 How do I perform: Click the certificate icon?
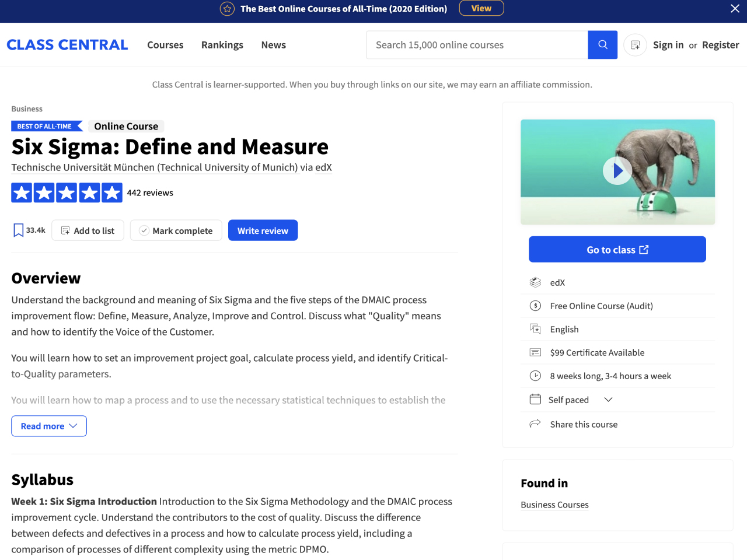pos(535,352)
